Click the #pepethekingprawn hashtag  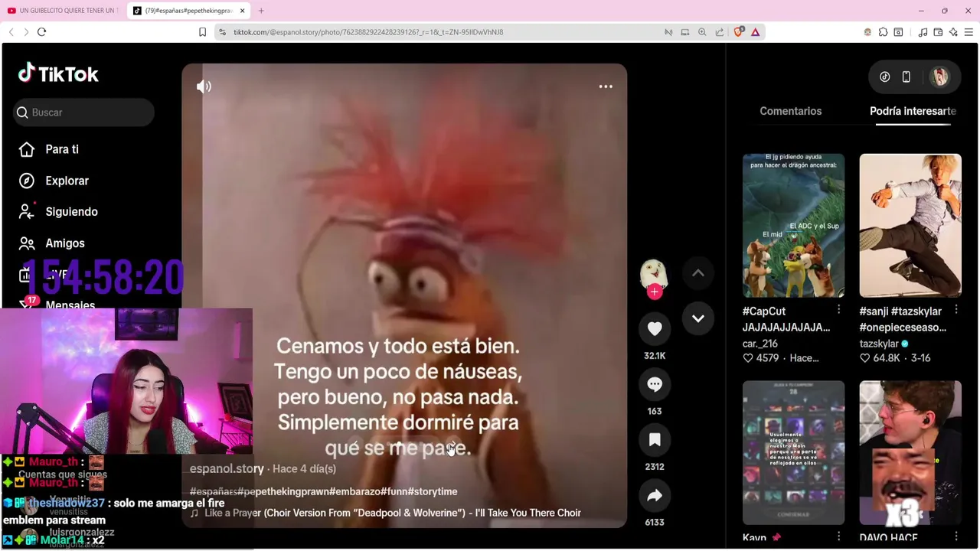(283, 491)
